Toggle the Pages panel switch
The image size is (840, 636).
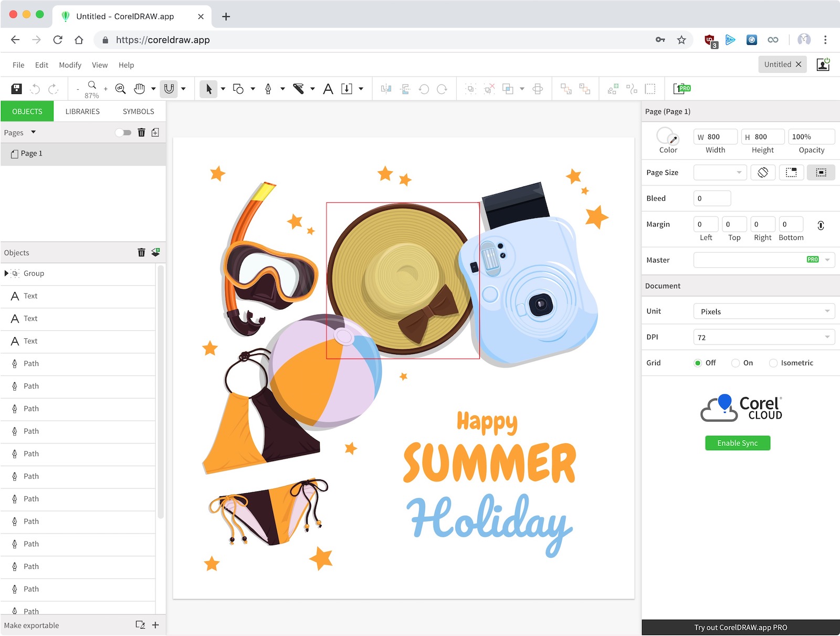click(123, 132)
